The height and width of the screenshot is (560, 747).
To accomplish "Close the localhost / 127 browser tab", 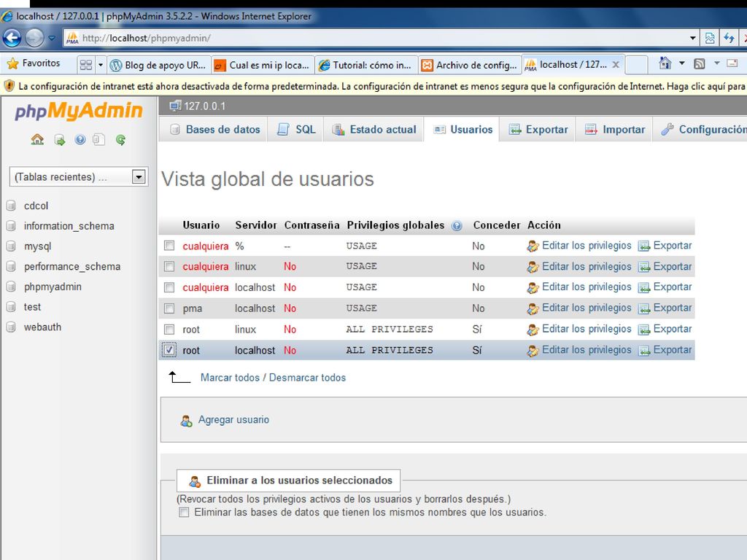I will 616,65.
